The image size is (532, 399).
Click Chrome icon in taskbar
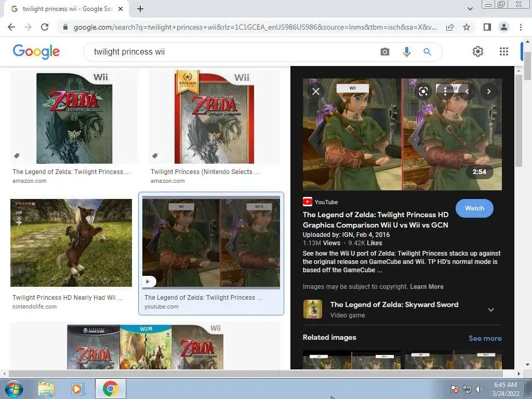110,389
